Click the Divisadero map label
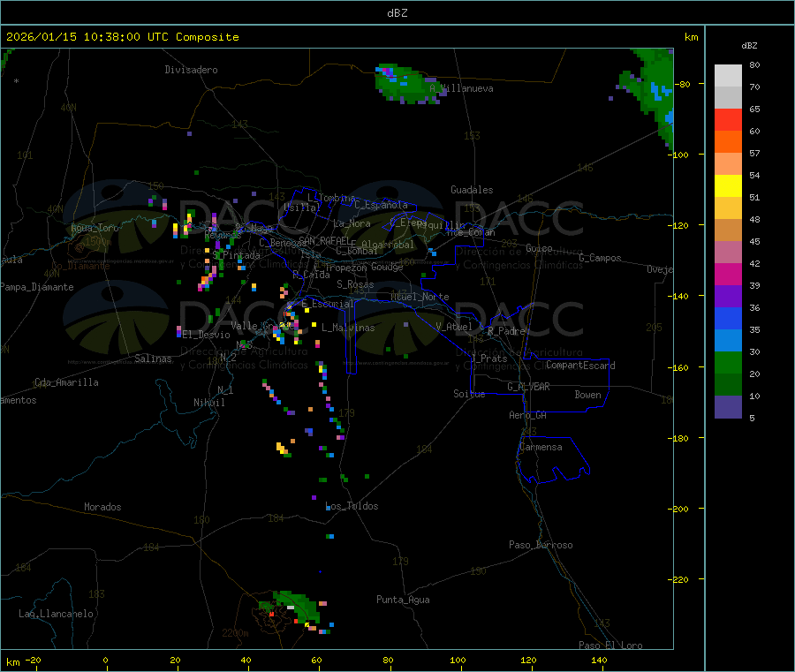The height and width of the screenshot is (672, 795). tap(191, 70)
